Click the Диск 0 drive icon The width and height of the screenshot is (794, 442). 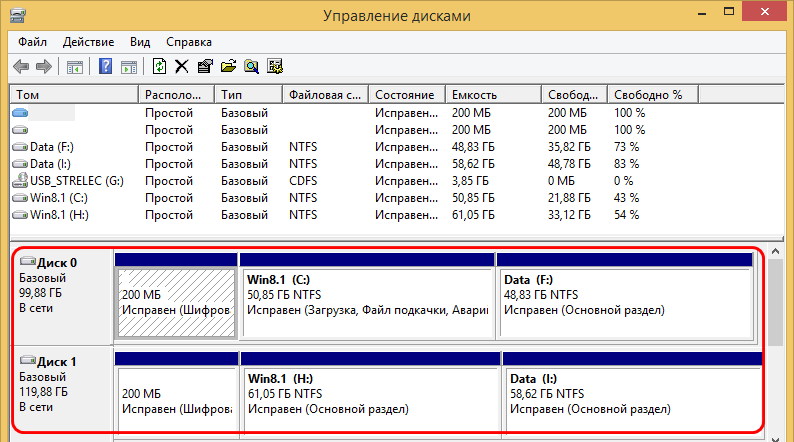(27, 261)
